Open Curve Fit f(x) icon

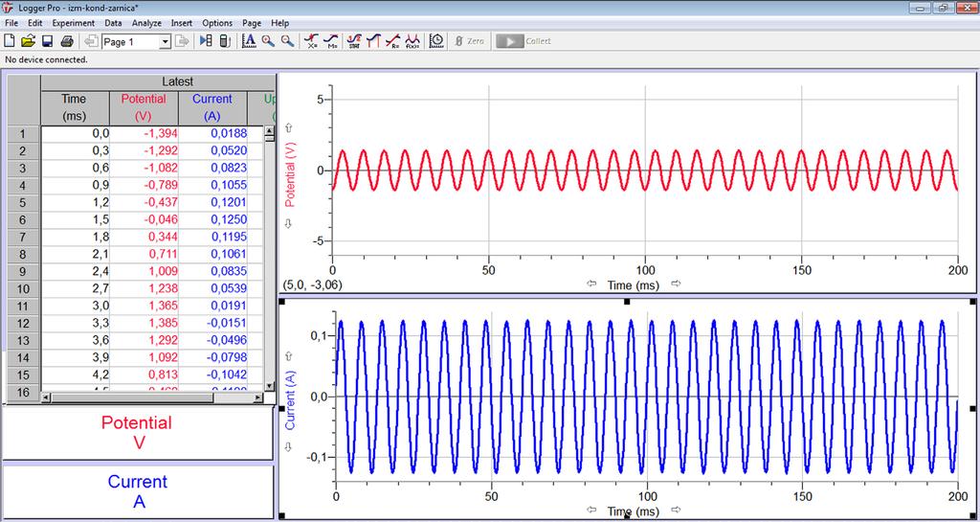point(412,41)
